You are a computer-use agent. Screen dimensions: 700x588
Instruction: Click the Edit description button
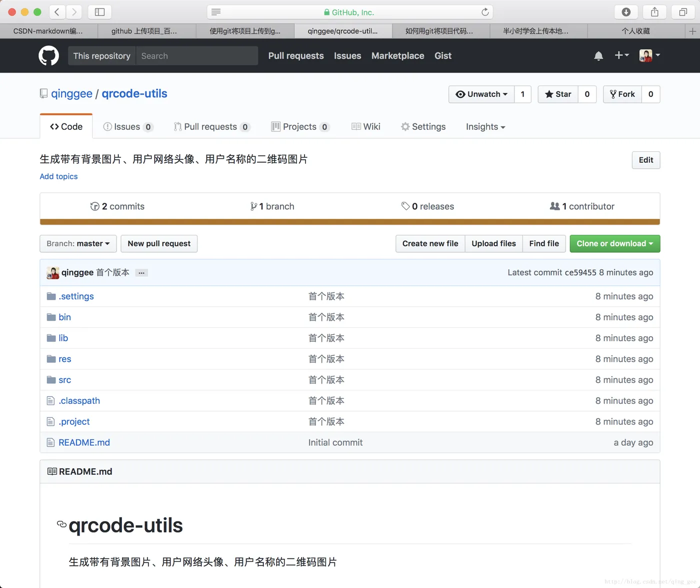(x=646, y=160)
